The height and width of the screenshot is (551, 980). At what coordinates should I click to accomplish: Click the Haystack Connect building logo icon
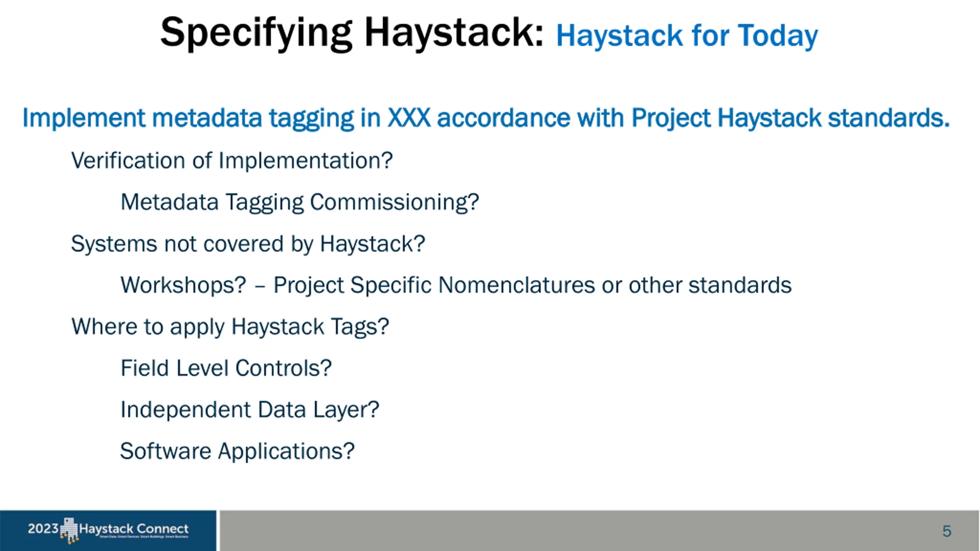69,530
